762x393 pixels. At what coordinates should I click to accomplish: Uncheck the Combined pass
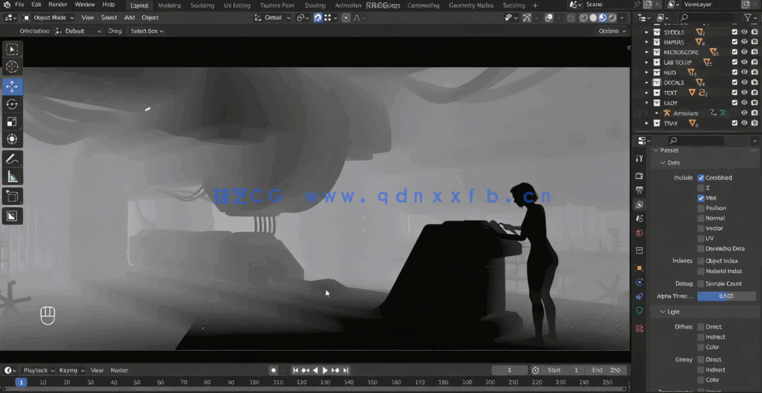coord(701,178)
